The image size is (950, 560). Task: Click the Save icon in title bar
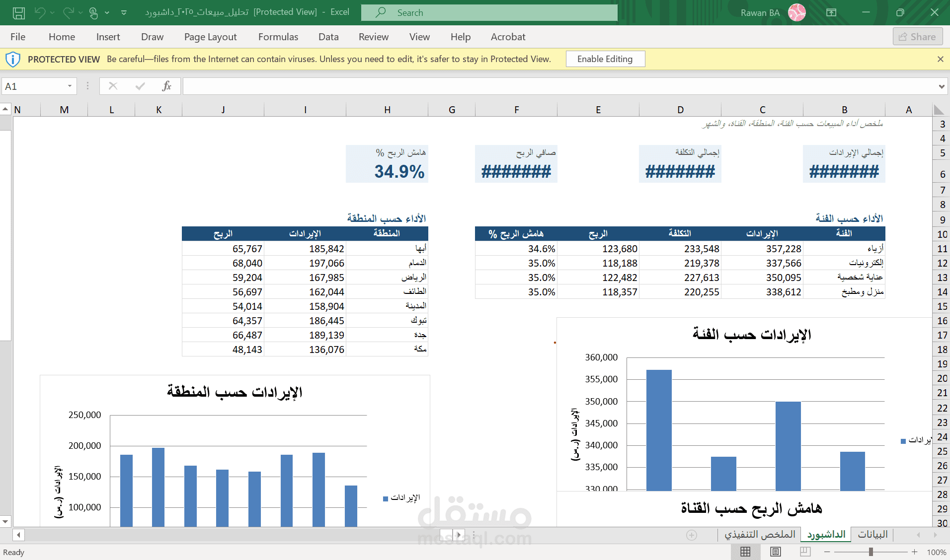[19, 13]
